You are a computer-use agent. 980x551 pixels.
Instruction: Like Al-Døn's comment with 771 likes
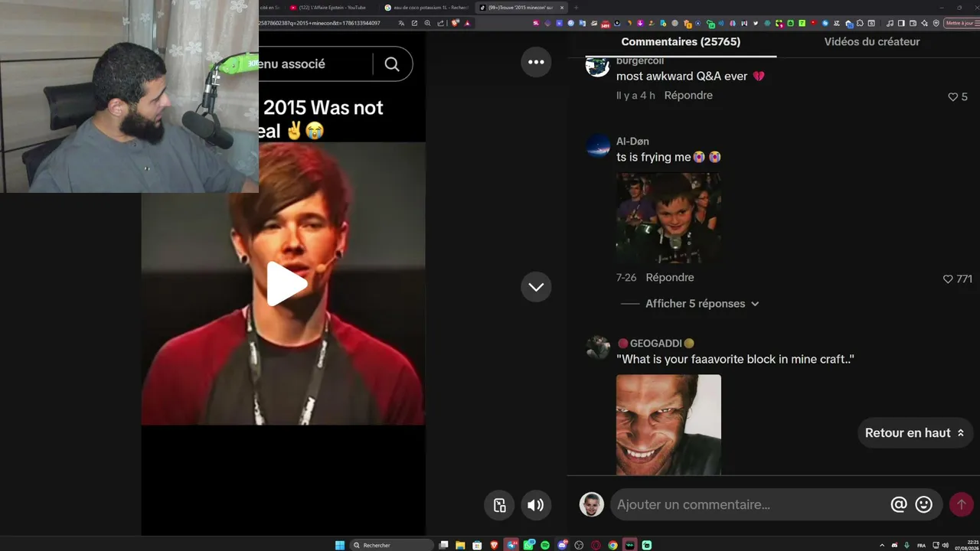click(948, 279)
